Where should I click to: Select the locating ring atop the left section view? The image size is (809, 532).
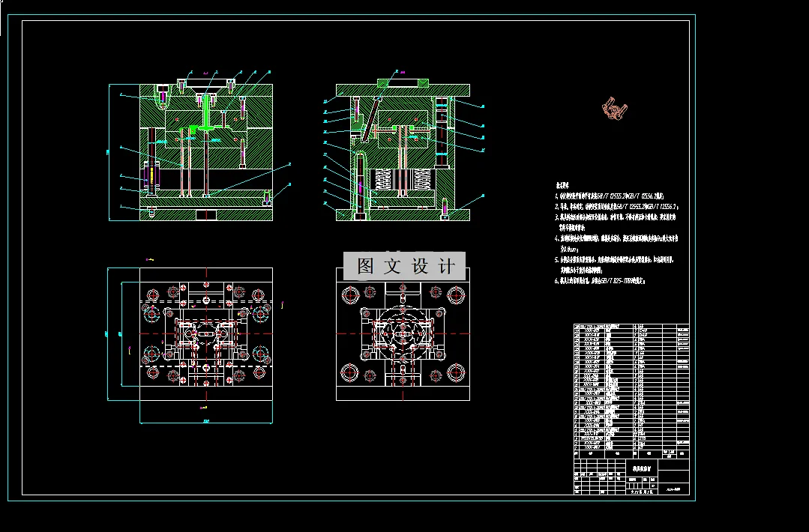205,82
